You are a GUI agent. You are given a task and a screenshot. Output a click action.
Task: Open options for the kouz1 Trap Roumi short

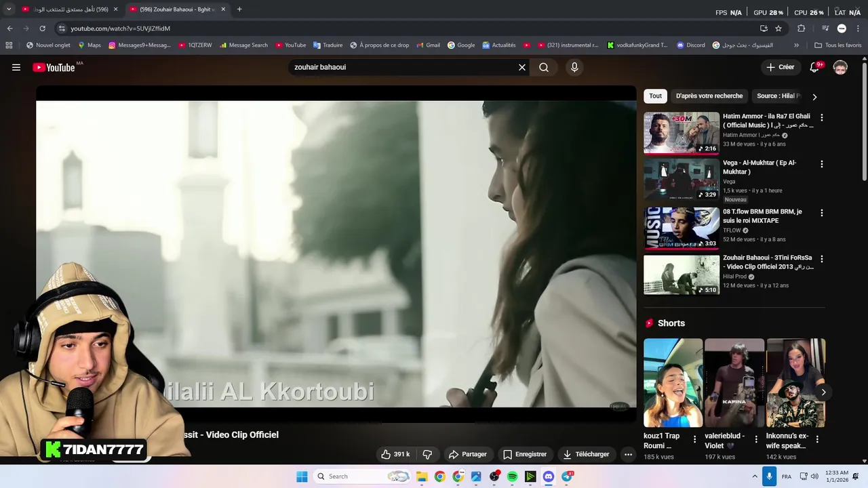(x=694, y=439)
